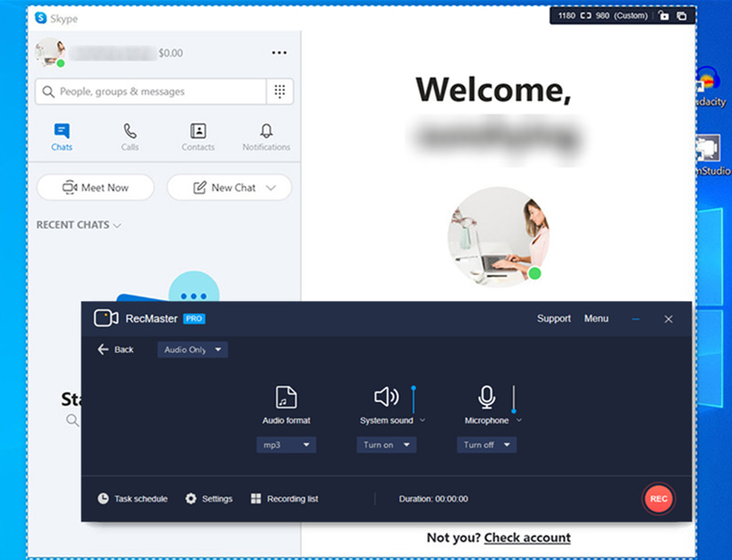This screenshot has height=560, width=732.
Task: Start a Meet Now call
Action: click(x=95, y=188)
